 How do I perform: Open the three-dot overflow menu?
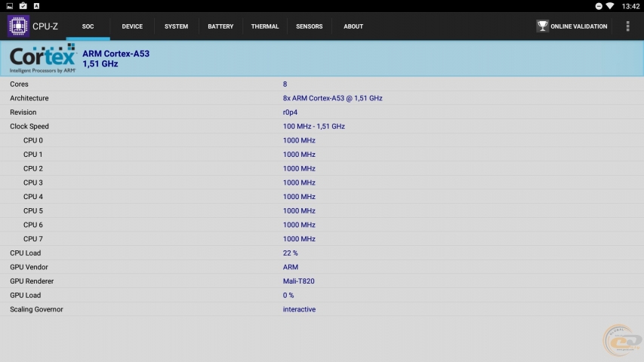[x=627, y=26]
